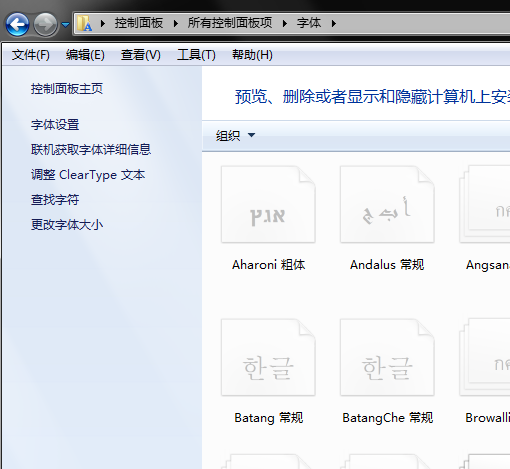Click the Fonts folder icon in address bar

(x=85, y=23)
